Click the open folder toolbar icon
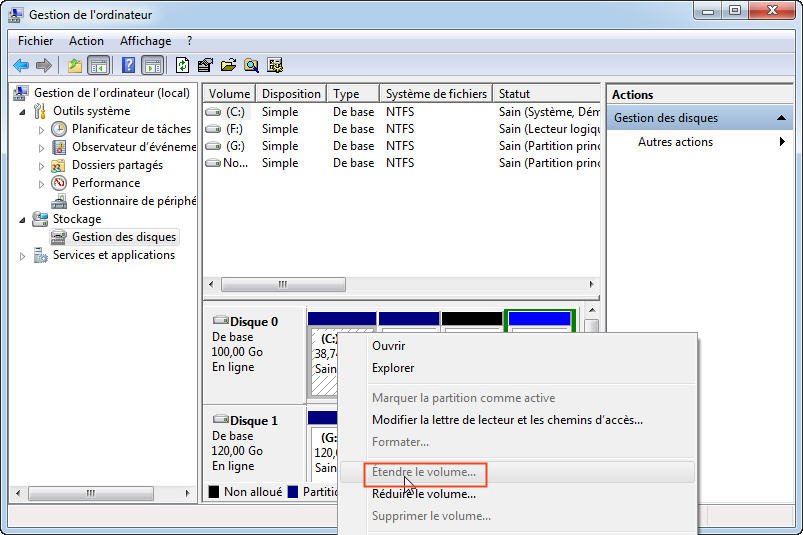 (228, 66)
